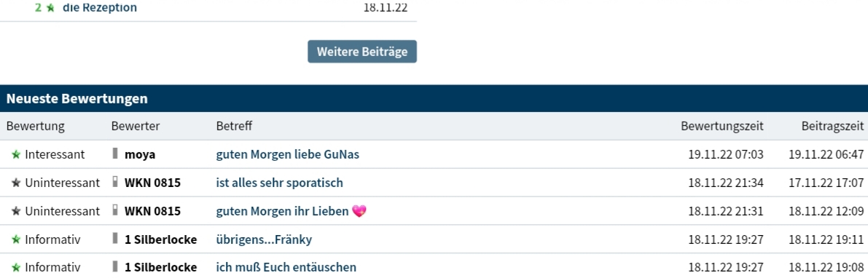The image size is (868, 278).
Task: Load more posts with Weitere Beiträge button
Action: pyautogui.click(x=362, y=52)
